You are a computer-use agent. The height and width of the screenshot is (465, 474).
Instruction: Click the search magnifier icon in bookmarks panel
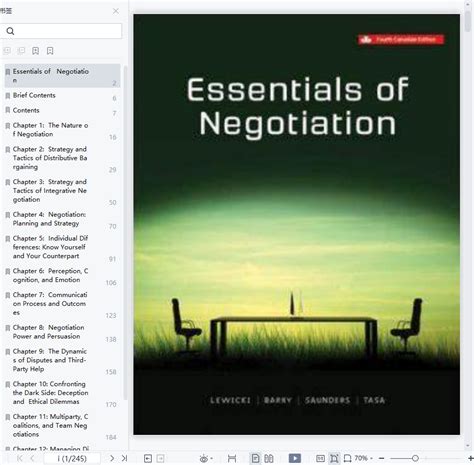[x=10, y=31]
